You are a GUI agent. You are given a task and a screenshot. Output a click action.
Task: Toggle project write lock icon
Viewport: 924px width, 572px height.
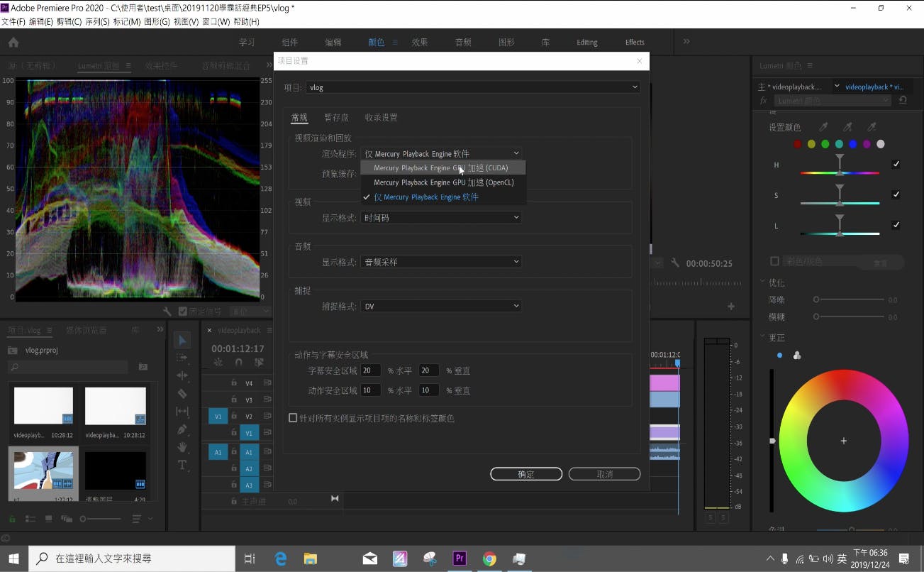click(x=12, y=519)
